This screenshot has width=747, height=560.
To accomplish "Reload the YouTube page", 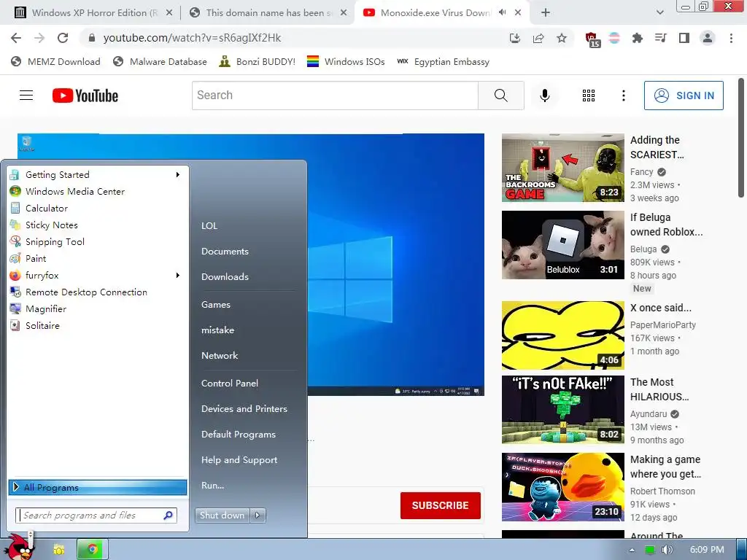I will pyautogui.click(x=63, y=38).
